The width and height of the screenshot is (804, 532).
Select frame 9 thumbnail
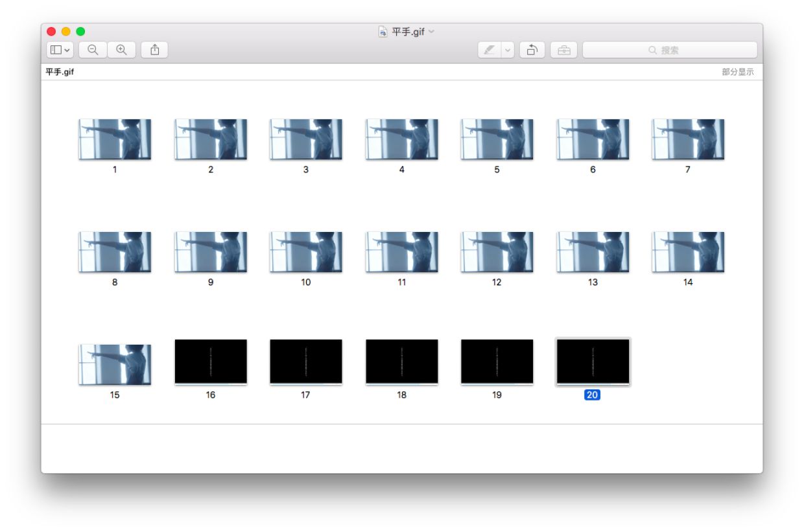(x=211, y=252)
